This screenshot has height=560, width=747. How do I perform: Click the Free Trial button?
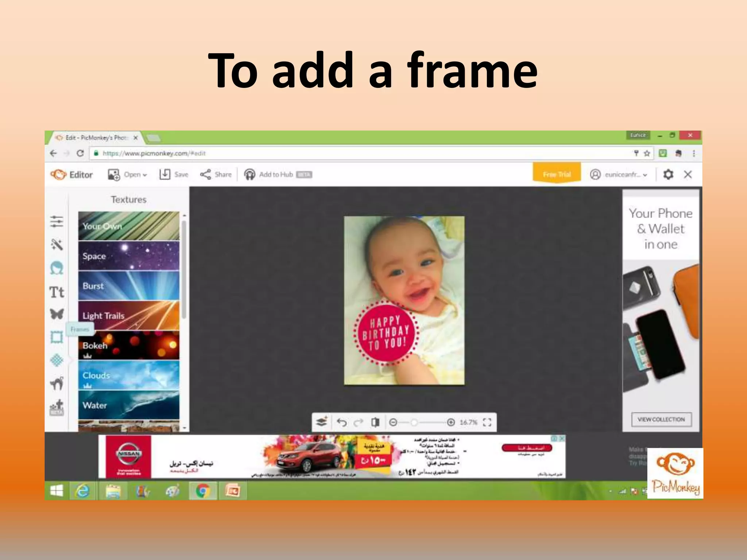pos(557,173)
